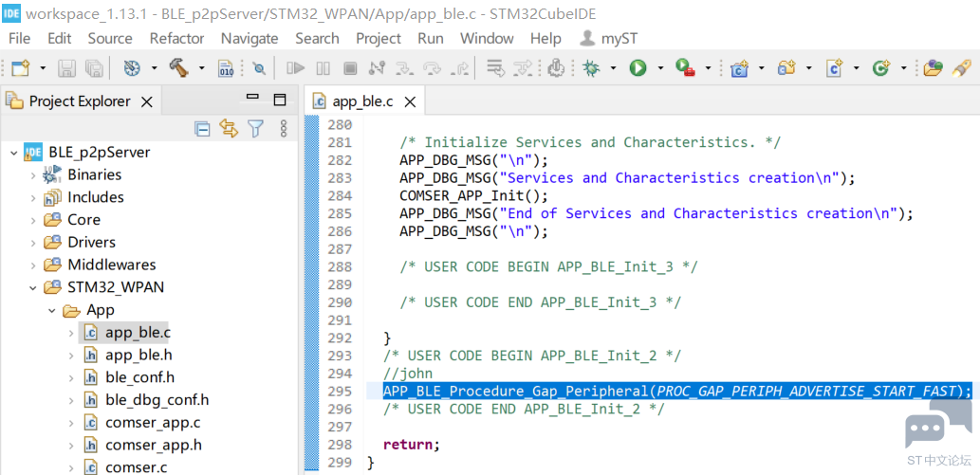Click the Step Over icon

433,68
